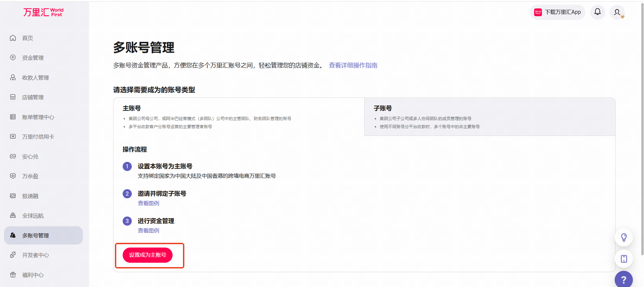
Task: Click the mobile phone floating icon
Action: point(624,259)
